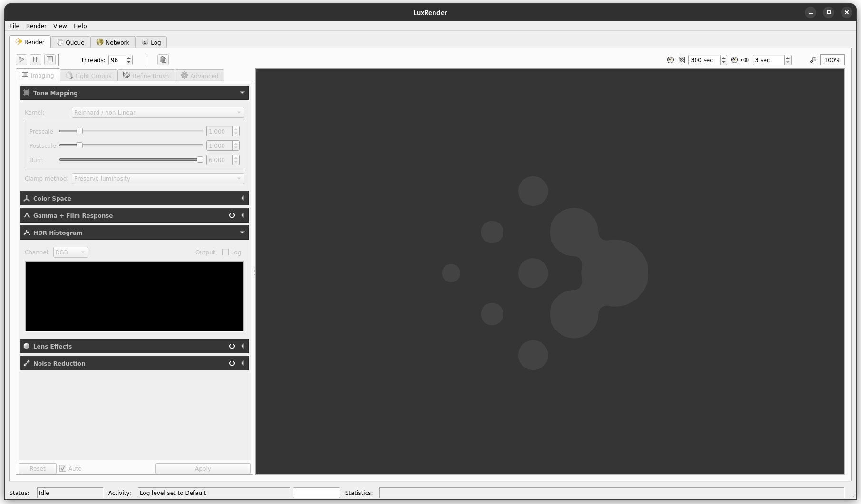861x504 pixels.
Task: Click the Burn value field
Action: (x=219, y=160)
